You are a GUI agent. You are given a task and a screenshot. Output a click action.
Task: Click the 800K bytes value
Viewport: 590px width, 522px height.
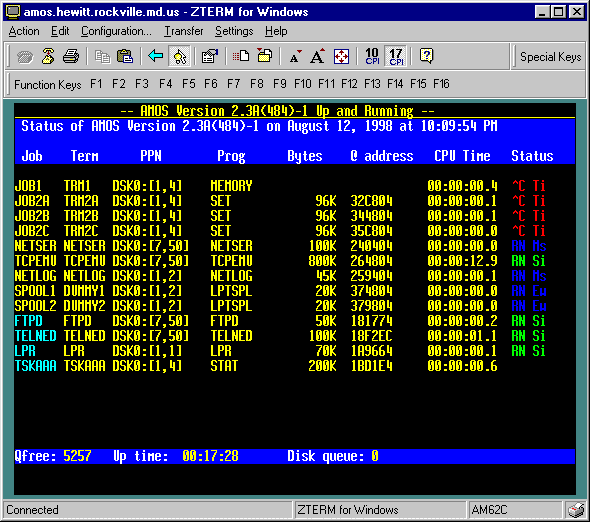(x=322, y=261)
